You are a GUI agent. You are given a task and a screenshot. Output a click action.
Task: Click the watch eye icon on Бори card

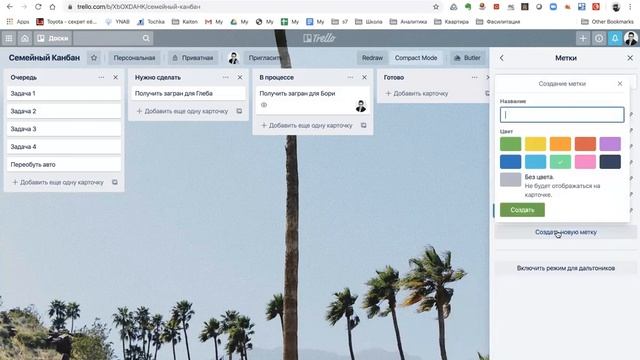(x=264, y=105)
